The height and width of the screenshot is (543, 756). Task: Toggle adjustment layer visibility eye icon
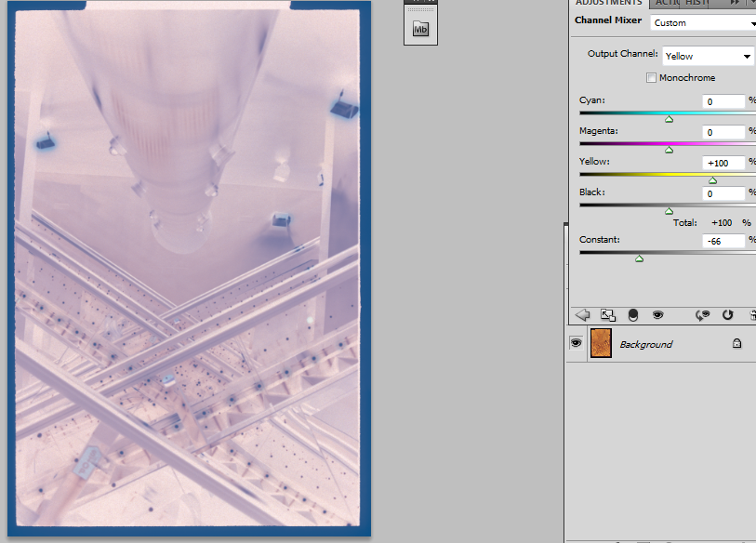(x=657, y=315)
